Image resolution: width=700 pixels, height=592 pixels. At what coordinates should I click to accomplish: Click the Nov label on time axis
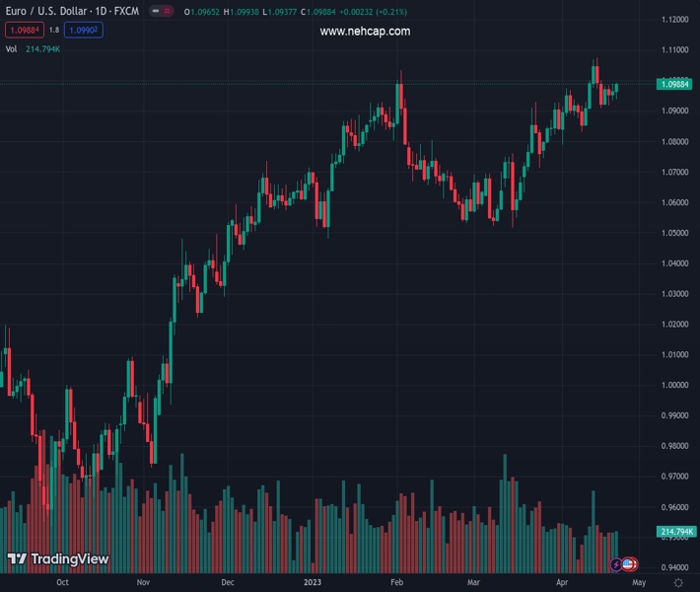pyautogui.click(x=143, y=583)
